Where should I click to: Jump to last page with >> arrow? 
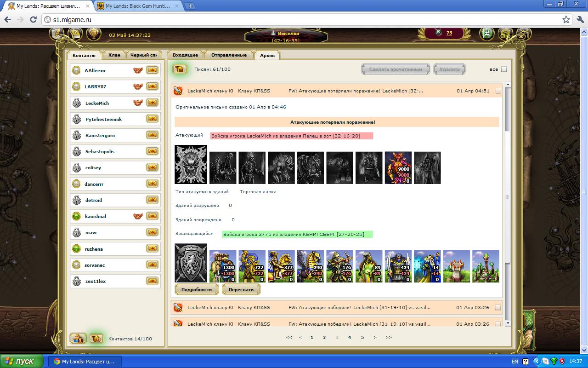tap(389, 337)
